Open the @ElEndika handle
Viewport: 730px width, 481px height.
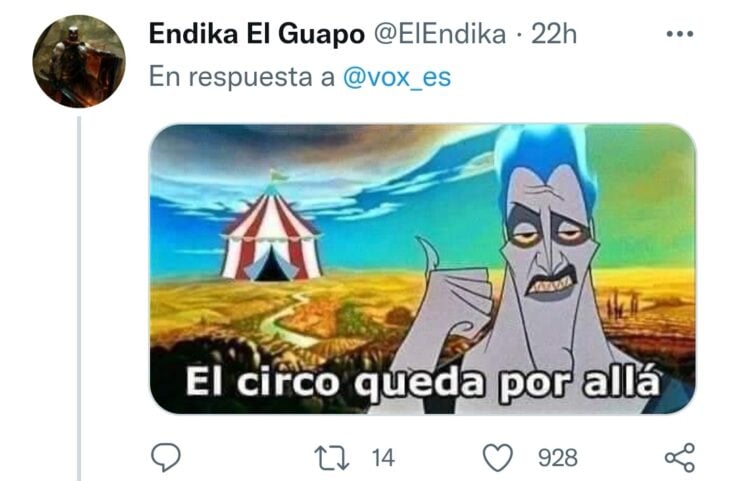pyautogui.click(x=440, y=34)
